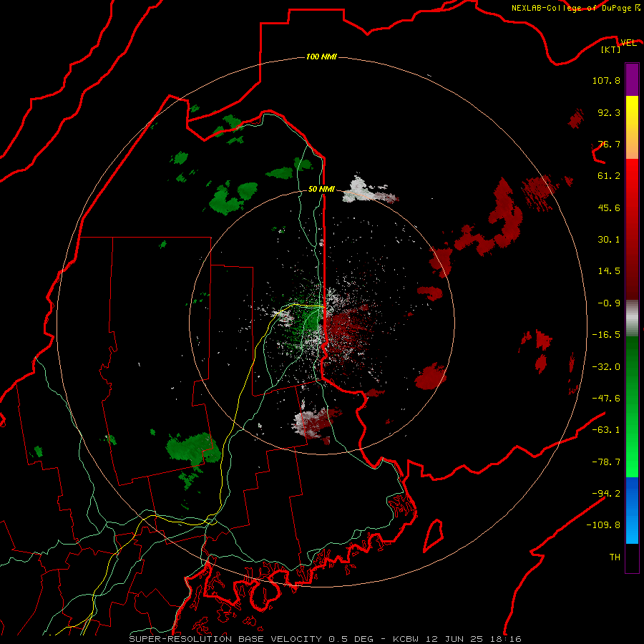This screenshot has height=644, width=644.
Task: Select the 45.6 legend value
Action: pyautogui.click(x=609, y=208)
